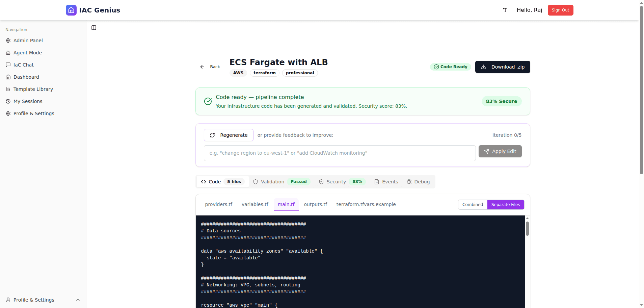The image size is (644, 308).
Task: Collapse the sidebar using the panel toggle icon
Action: pos(93,28)
